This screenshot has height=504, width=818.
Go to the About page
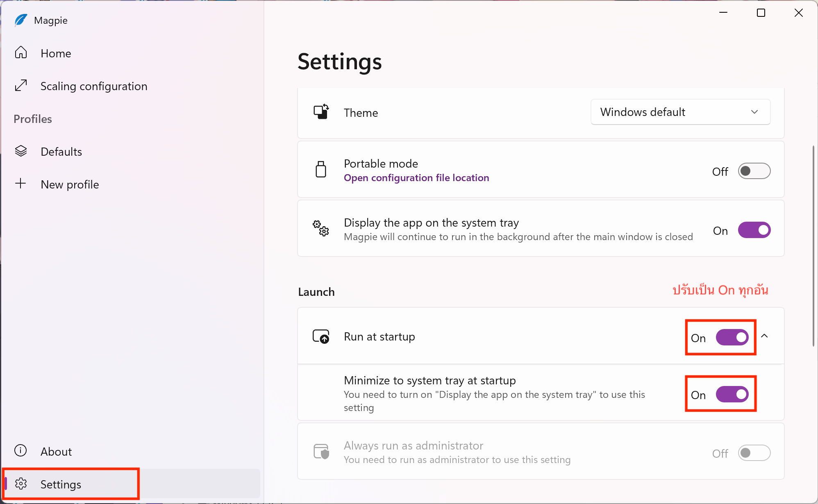pos(56,452)
